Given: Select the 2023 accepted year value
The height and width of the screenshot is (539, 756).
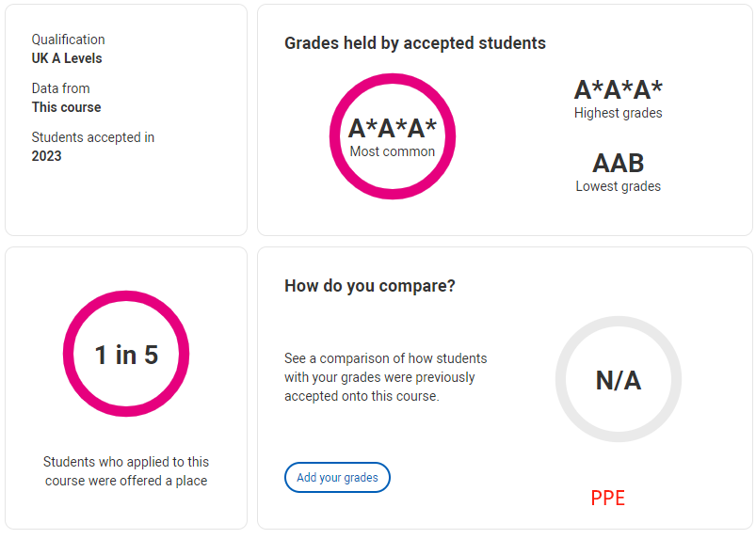Looking at the screenshot, I should pos(47,156).
